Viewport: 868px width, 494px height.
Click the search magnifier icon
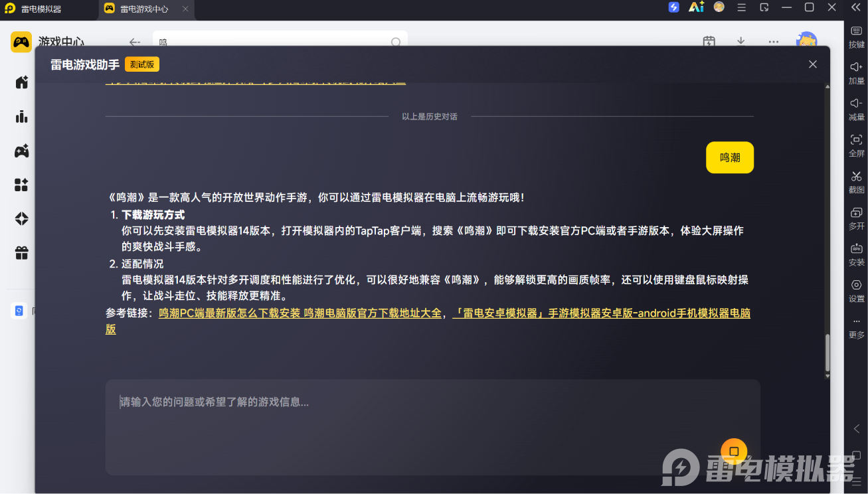[396, 42]
